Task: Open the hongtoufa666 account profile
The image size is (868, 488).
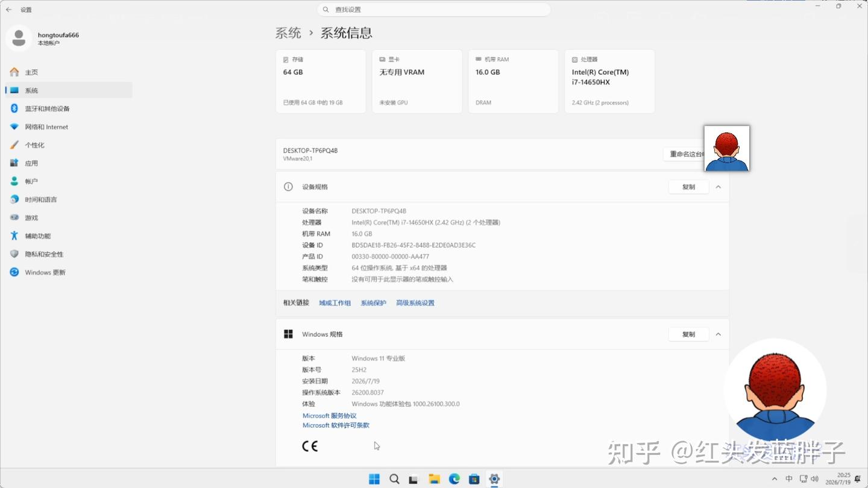Action: (43, 39)
